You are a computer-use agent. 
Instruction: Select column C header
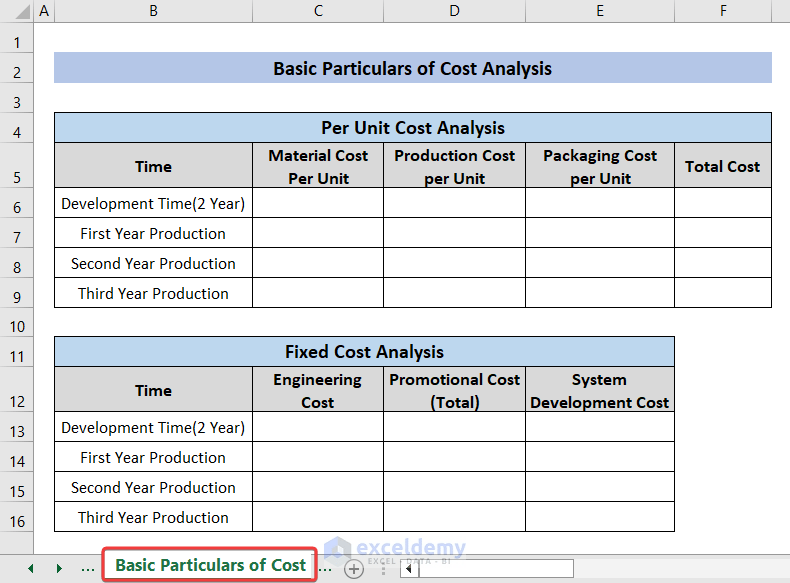[x=318, y=11]
